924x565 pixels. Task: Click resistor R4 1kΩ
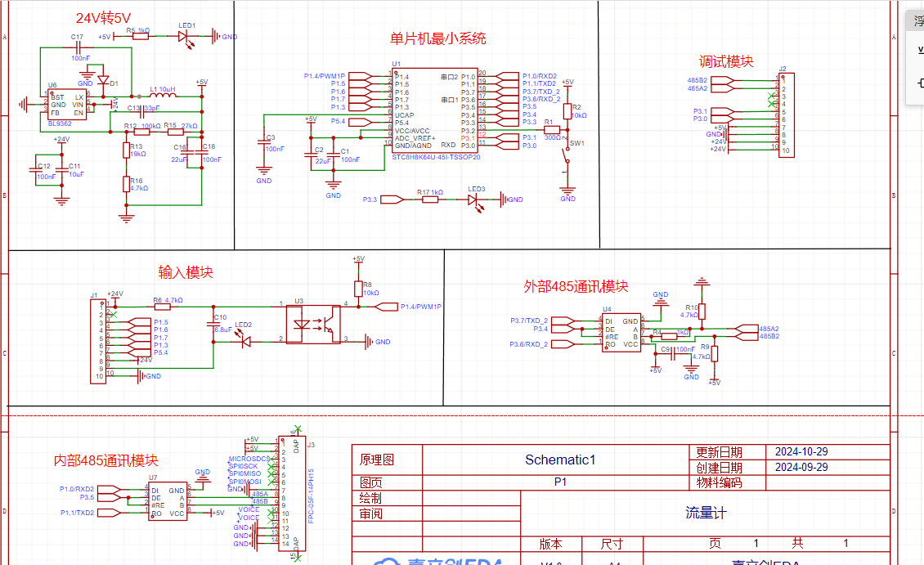(669, 336)
